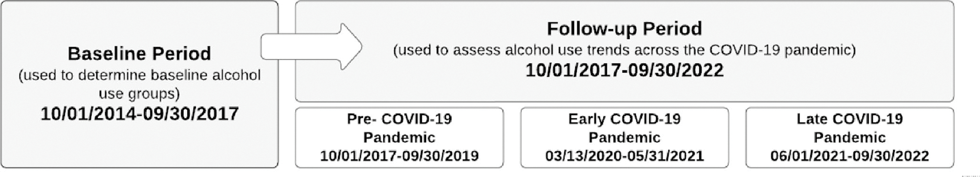Click the 10/01/2017-09/30/2019 date range
This screenshot has width=980, height=177.
coord(399,156)
